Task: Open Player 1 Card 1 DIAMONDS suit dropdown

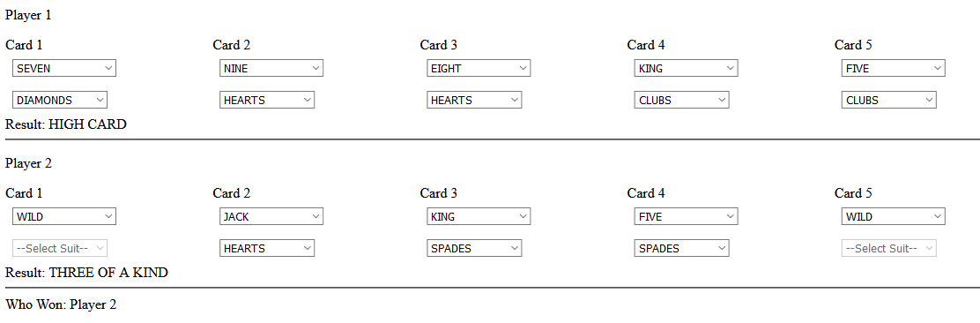Action: point(60,100)
